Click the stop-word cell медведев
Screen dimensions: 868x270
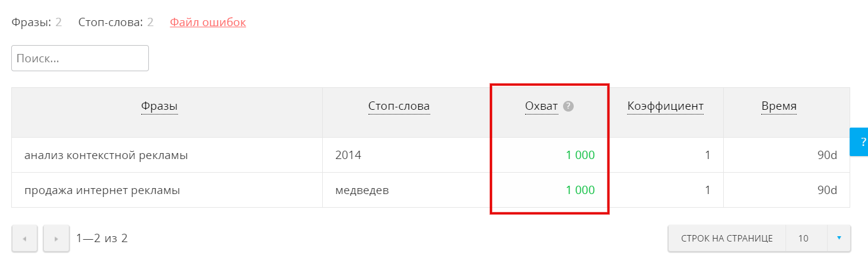point(362,190)
